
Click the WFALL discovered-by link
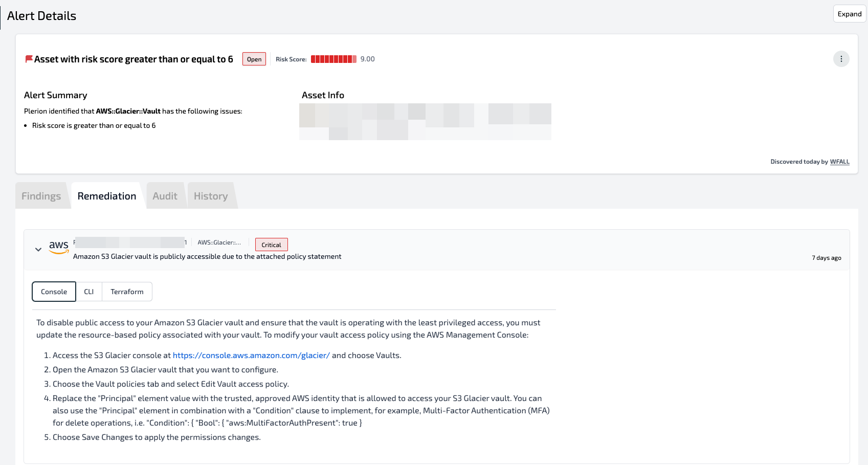pos(839,162)
